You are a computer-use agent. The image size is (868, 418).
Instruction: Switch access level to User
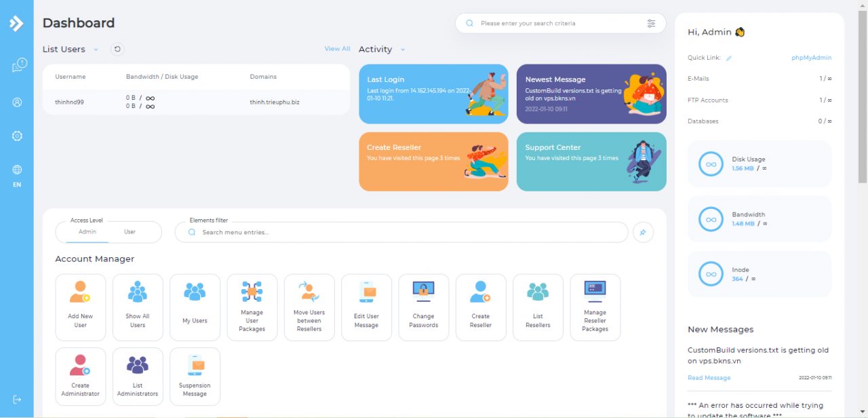point(130,232)
